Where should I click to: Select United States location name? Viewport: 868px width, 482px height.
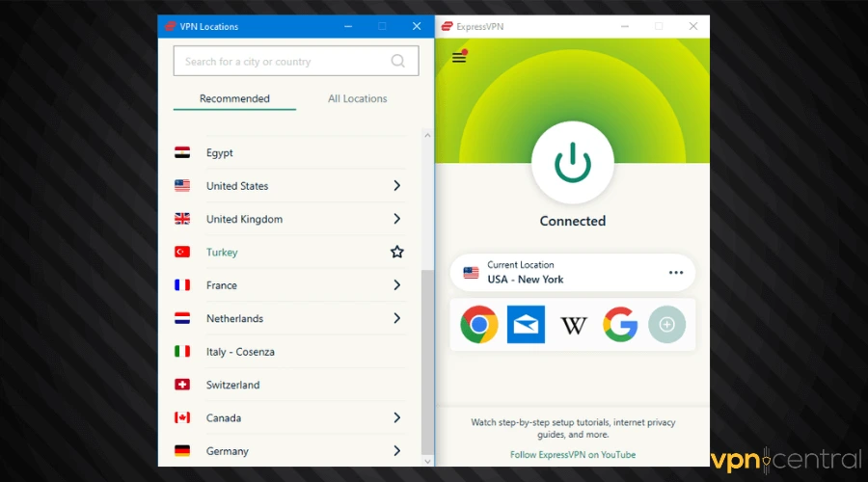237,186
